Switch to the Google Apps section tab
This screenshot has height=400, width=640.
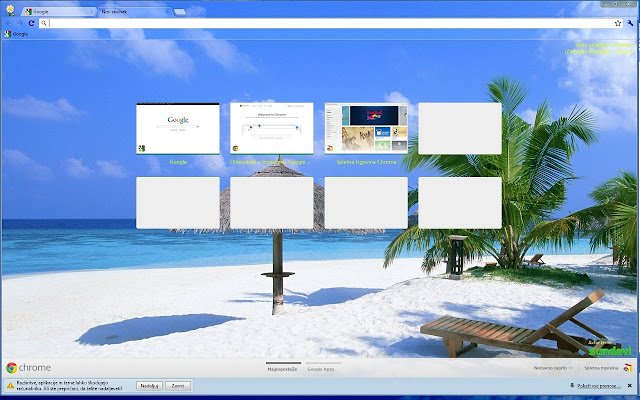coord(321,369)
